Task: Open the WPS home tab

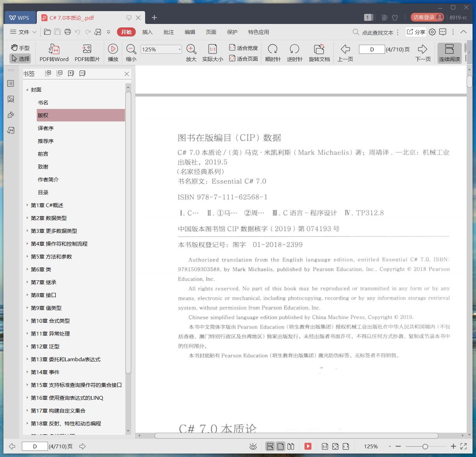Action: pos(19,18)
